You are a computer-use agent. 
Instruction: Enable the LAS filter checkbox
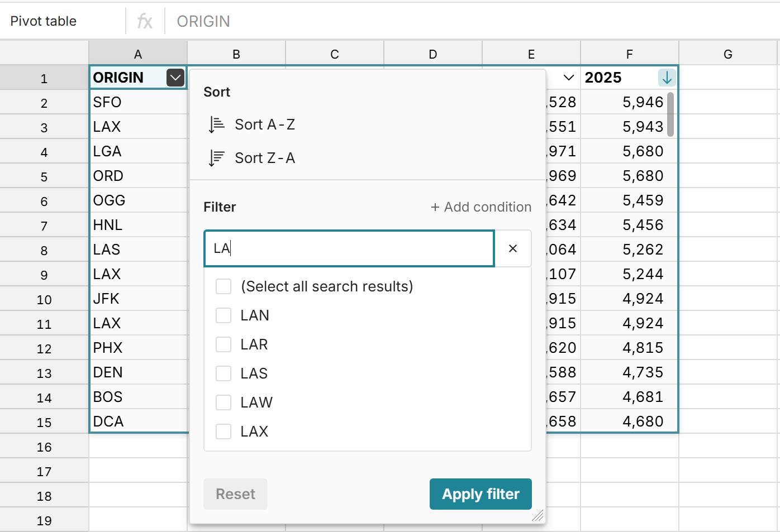223,373
